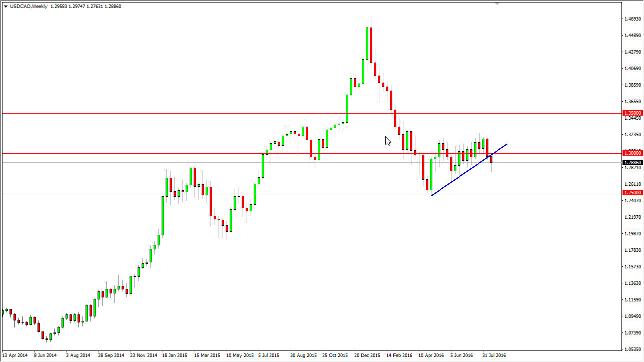This screenshot has height=362, width=644.
Task: Click the most recent red weekly candle
Action: coord(491,163)
